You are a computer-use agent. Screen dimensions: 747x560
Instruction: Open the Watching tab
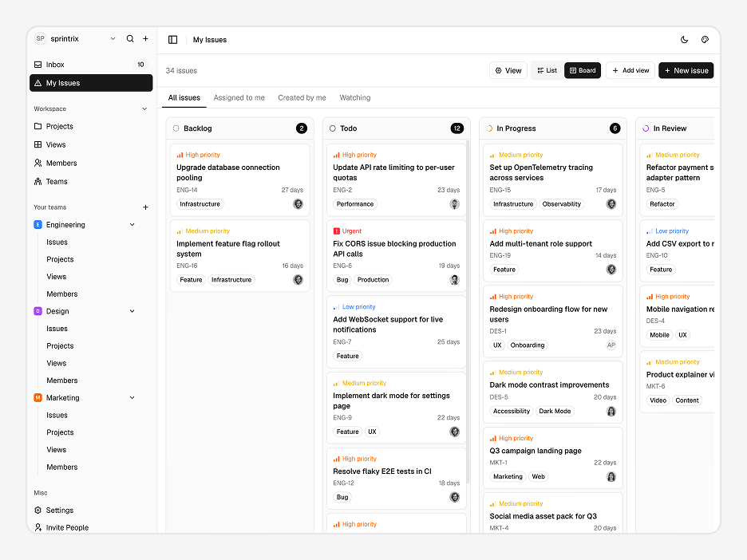click(355, 97)
